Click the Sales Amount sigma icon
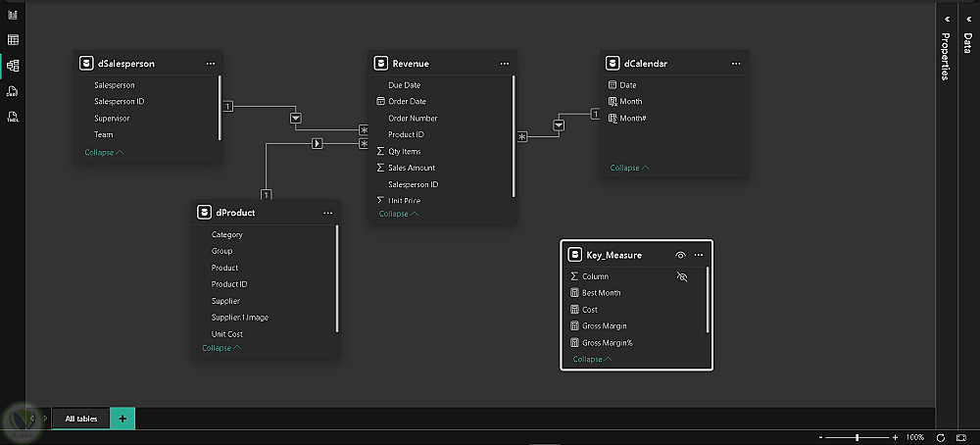 click(x=380, y=168)
